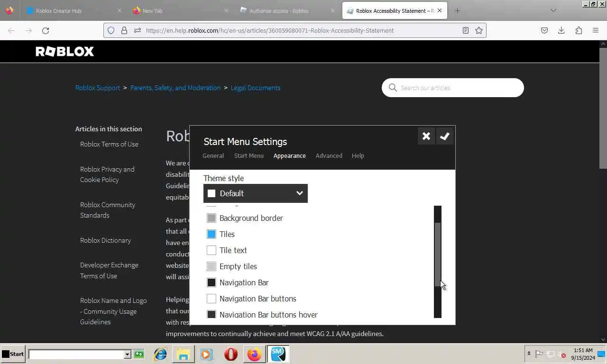
Task: Cancel Start Menu Settings with X icon
Action: [426, 136]
